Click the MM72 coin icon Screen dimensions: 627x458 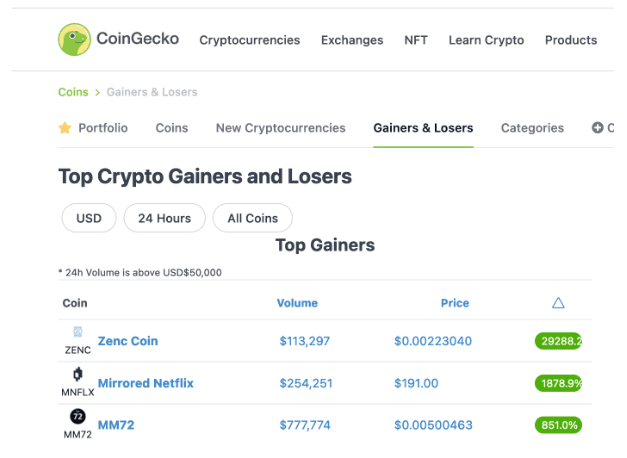coord(77,416)
